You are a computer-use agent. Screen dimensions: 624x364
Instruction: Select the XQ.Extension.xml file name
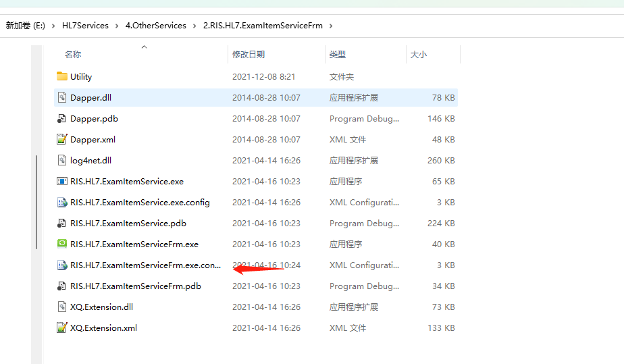pyautogui.click(x=103, y=328)
